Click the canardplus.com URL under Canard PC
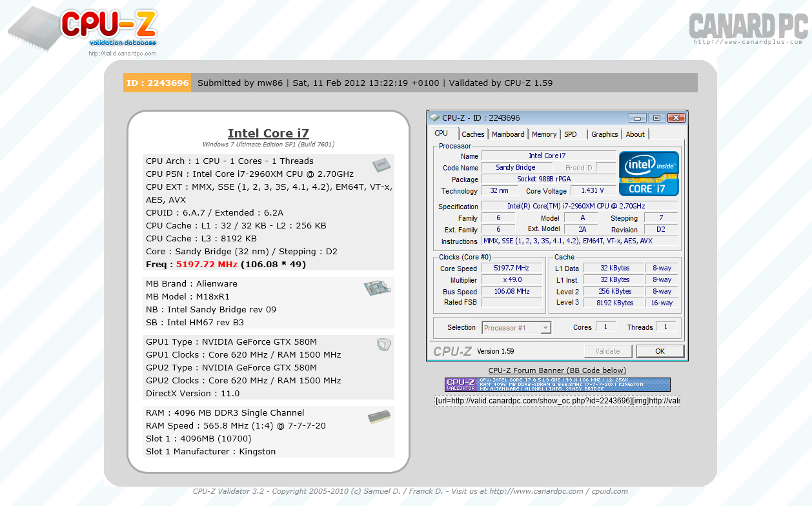 coord(747,42)
